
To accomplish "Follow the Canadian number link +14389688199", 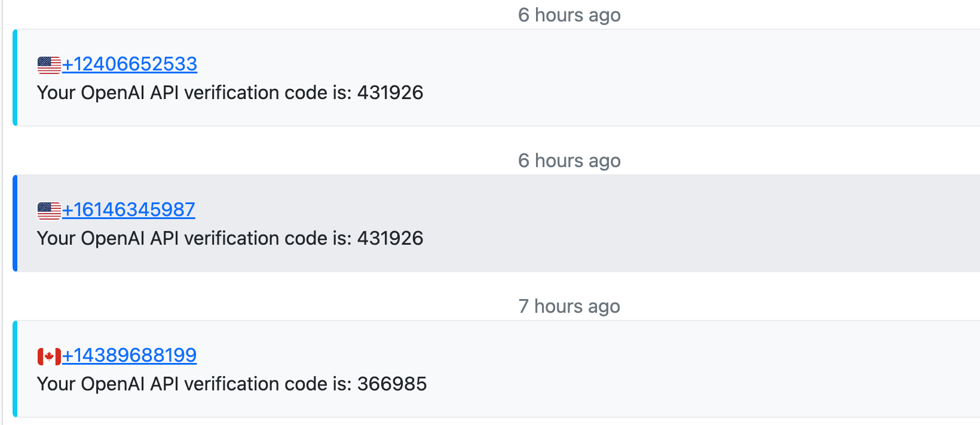I will [129, 355].
